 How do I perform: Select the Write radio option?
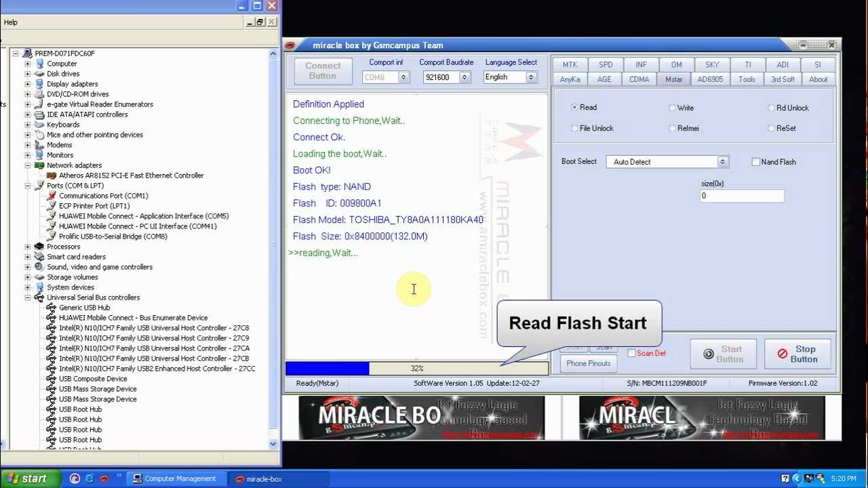point(672,108)
